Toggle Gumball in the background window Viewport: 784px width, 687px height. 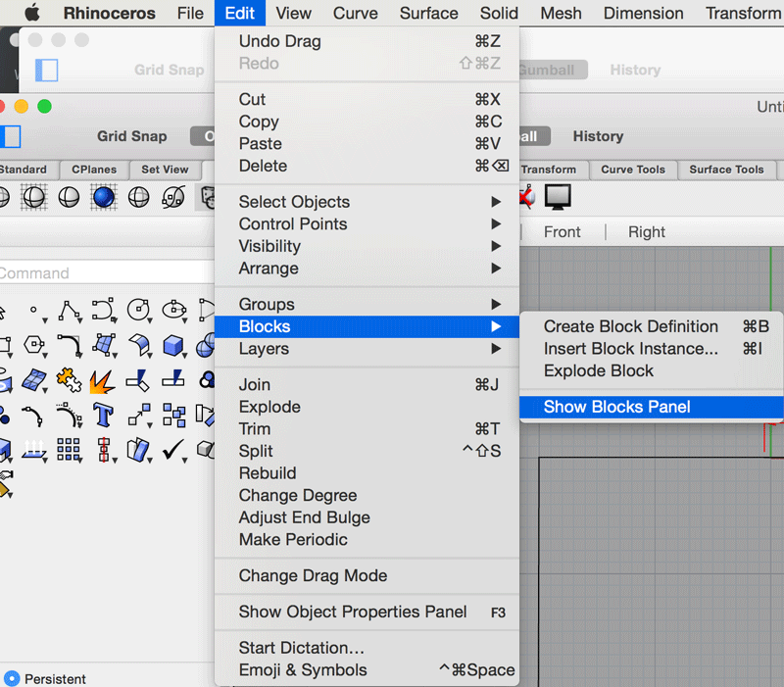[553, 70]
